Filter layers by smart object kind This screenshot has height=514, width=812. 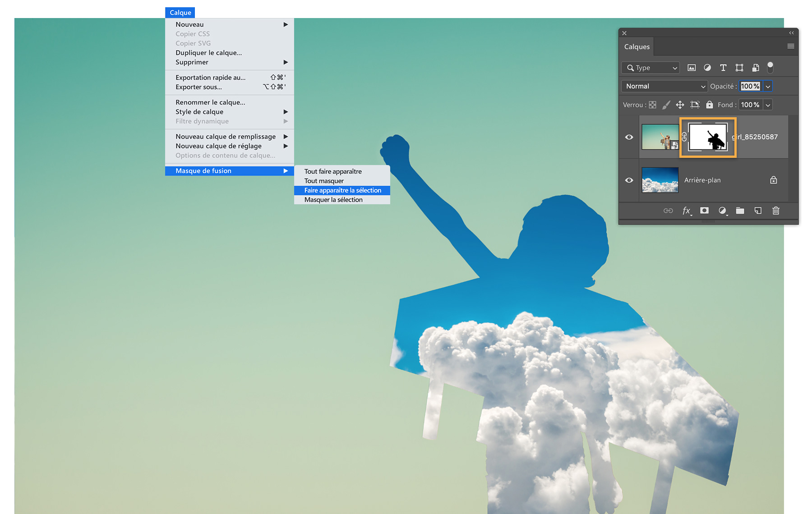[x=756, y=68]
